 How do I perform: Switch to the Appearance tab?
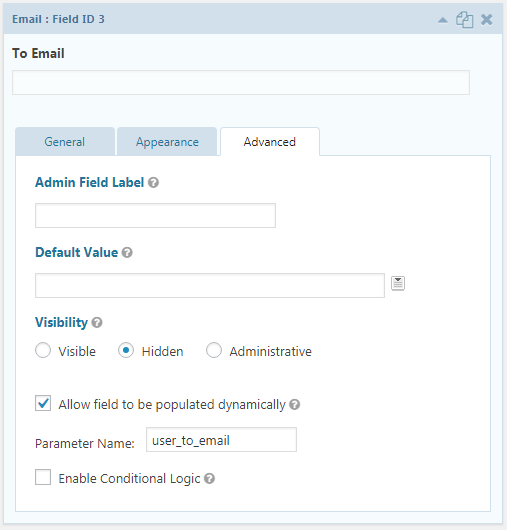pyautogui.click(x=167, y=142)
